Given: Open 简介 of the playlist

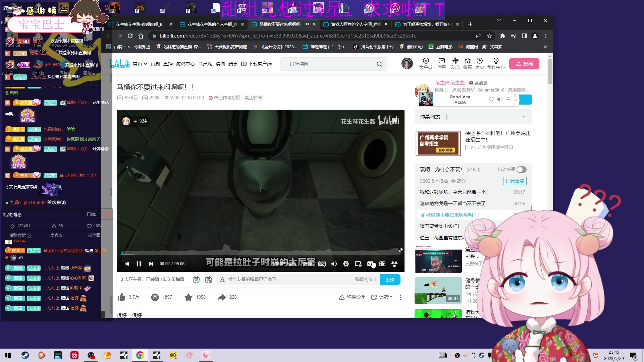Looking at the screenshot, I should point(459,181).
